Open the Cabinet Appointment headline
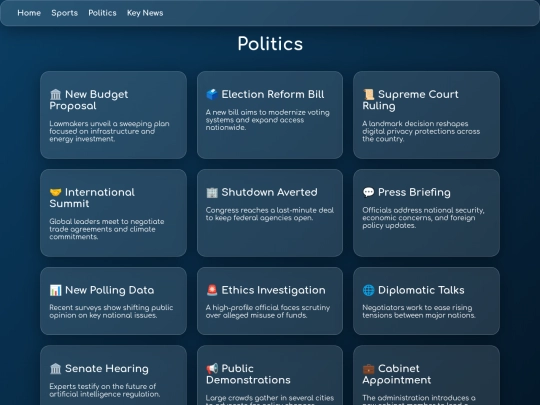This screenshot has width=540, height=405. coord(397,374)
